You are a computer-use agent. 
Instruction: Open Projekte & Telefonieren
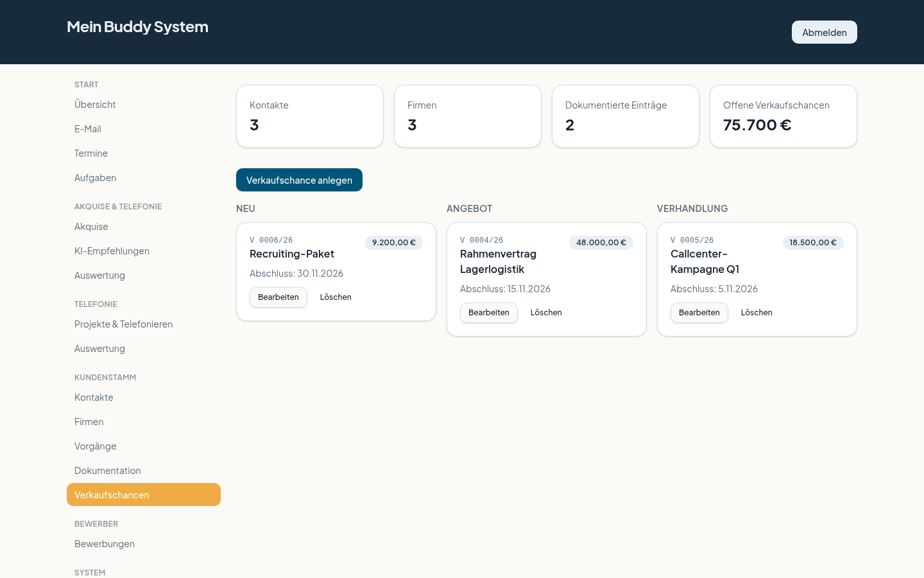144,324
